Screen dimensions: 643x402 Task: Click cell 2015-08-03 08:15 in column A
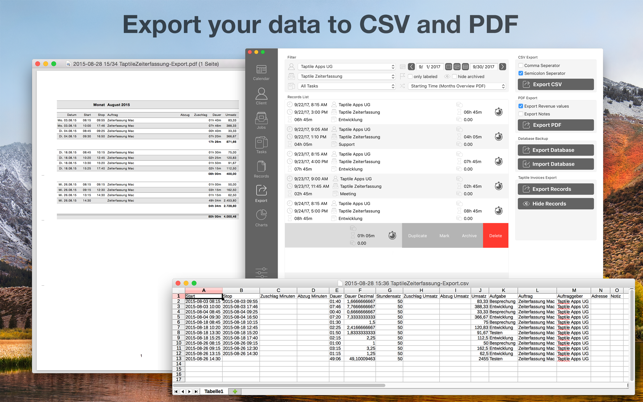point(203,301)
